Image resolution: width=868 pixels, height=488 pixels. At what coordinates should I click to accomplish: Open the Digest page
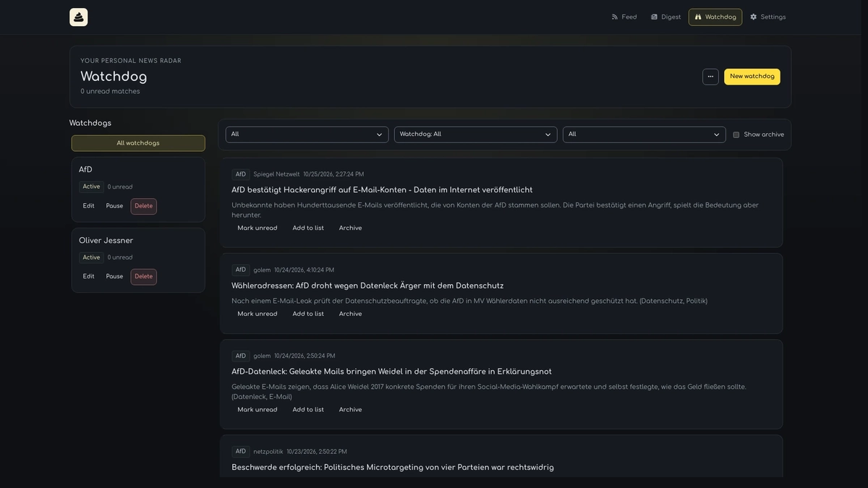click(665, 17)
